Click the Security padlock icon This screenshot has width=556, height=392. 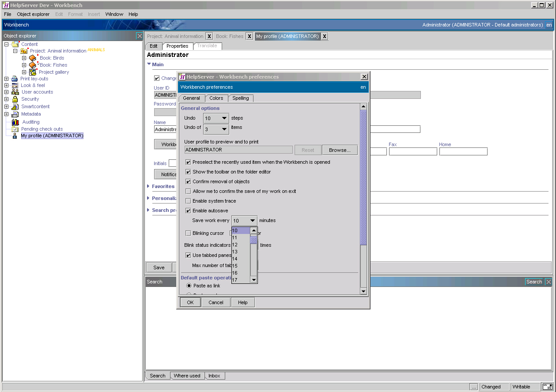point(15,99)
